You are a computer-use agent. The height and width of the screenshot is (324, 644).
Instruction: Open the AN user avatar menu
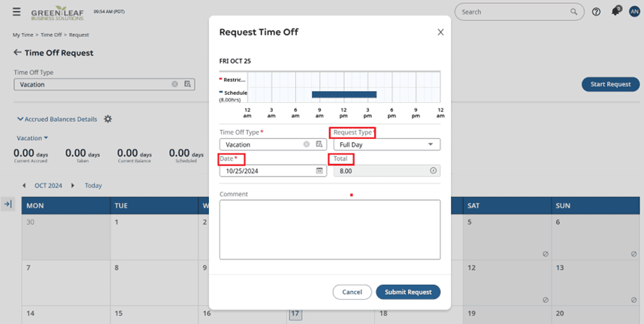[634, 12]
